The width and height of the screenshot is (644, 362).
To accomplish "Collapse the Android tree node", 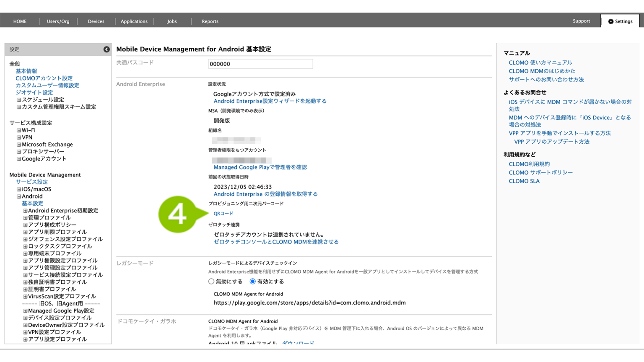I will click(19, 197).
